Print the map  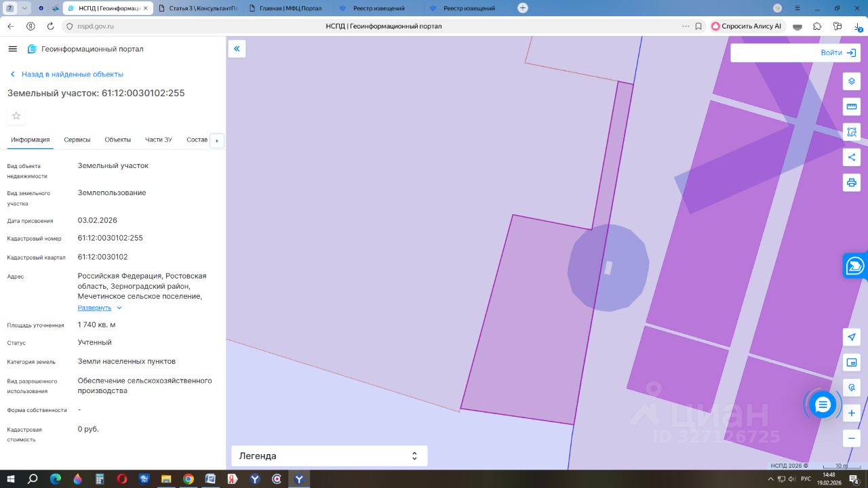[852, 182]
